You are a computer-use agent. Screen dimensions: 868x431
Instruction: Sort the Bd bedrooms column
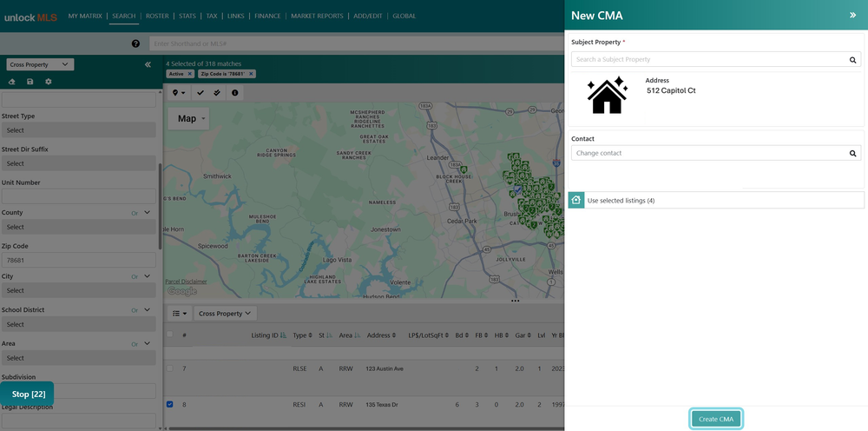(467, 335)
